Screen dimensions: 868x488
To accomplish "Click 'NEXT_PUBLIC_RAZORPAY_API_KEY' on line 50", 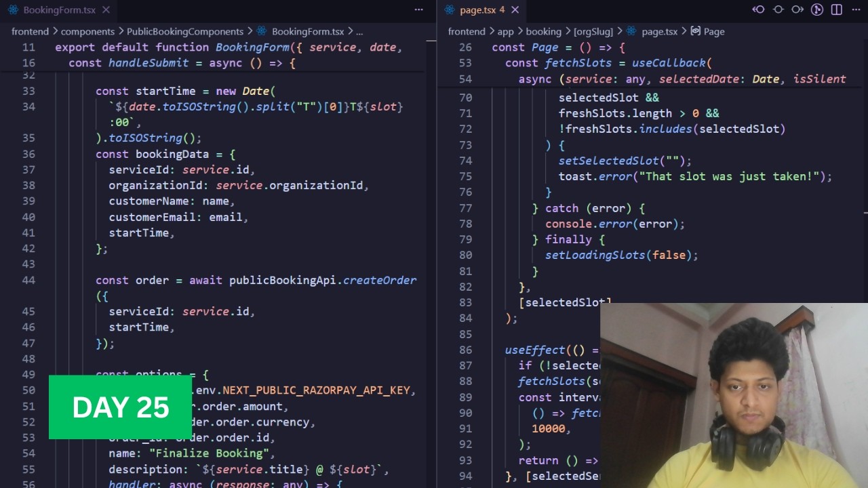I will 316,390.
